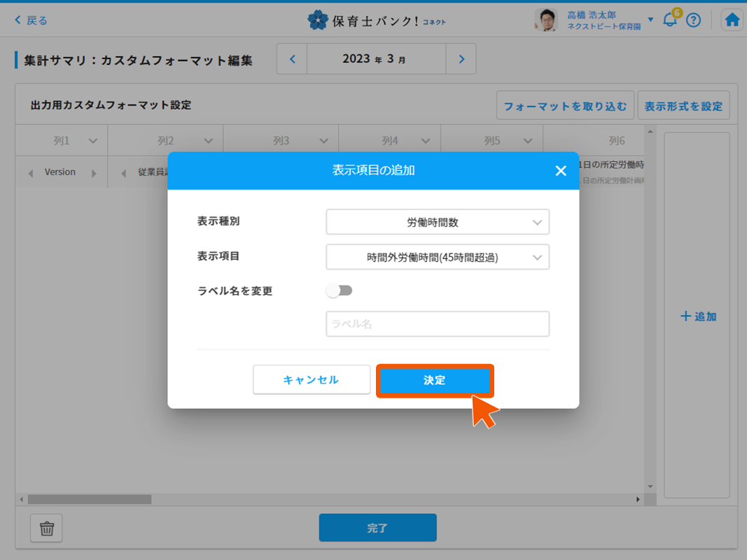Toggle ラベル名を変更 switch
Screen dimensions: 747x560
click(x=340, y=290)
